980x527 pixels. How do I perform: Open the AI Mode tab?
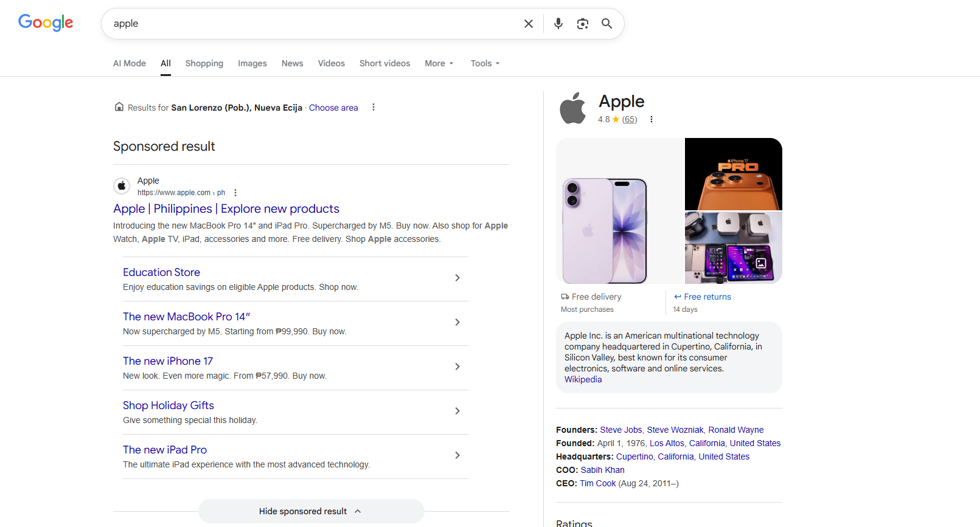click(x=130, y=63)
